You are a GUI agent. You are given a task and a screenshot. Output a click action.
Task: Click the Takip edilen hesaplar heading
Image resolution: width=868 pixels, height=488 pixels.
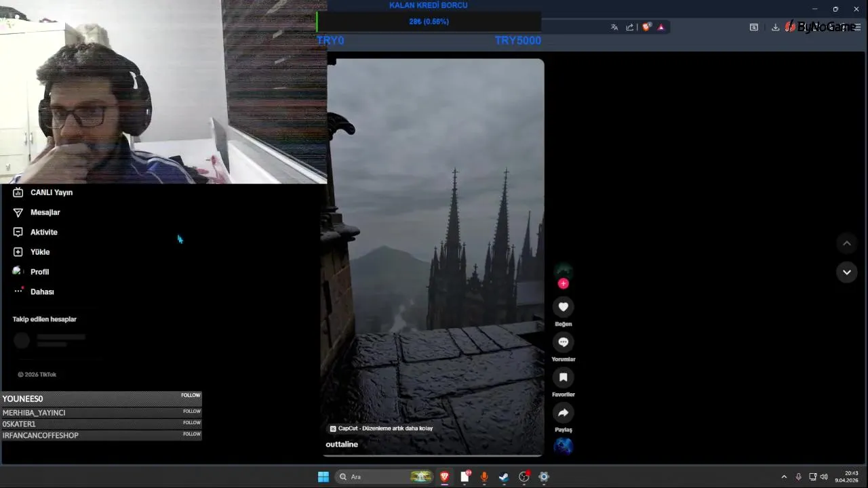point(45,319)
